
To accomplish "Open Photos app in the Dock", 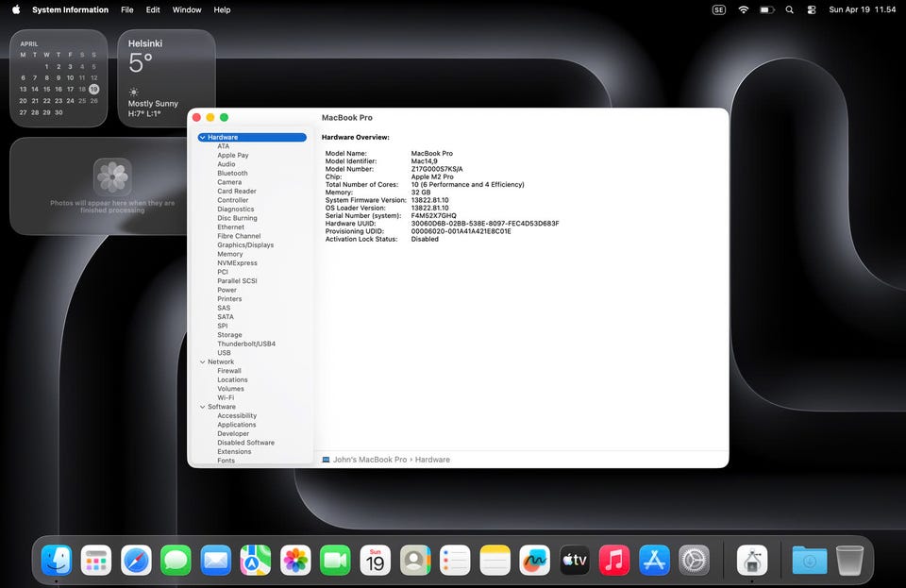I will pyautogui.click(x=295, y=561).
